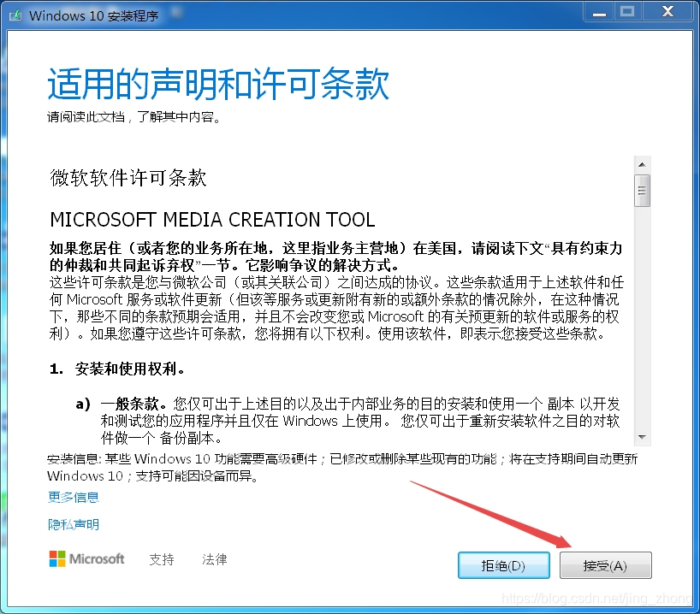The width and height of the screenshot is (700, 614).
Task: Click the Windows 10 setup title bar icon
Action: 15,15
